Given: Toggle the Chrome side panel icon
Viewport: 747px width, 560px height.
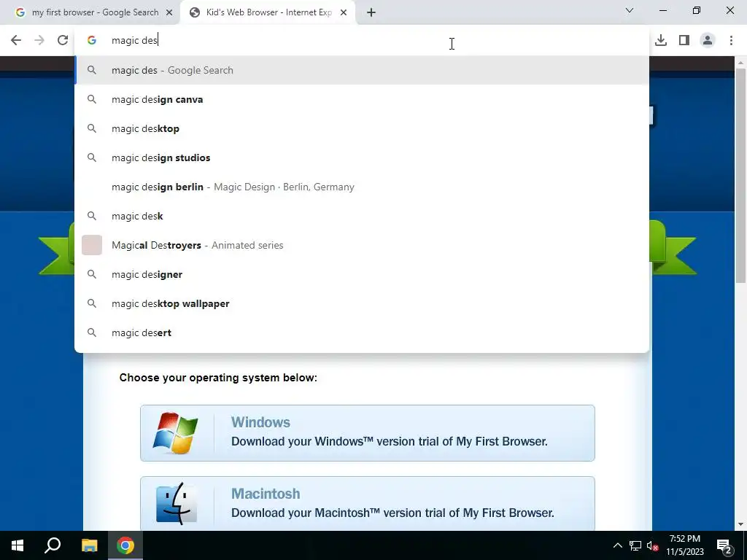Looking at the screenshot, I should pyautogui.click(x=684, y=41).
